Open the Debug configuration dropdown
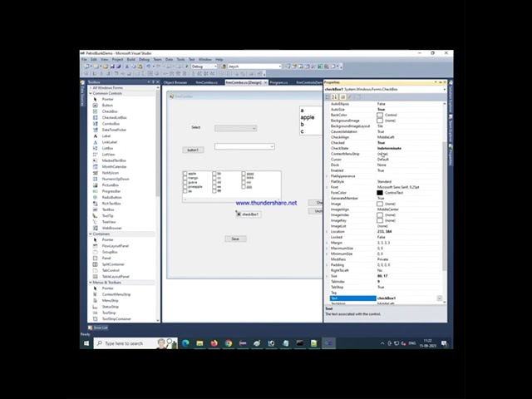532x399 pixels. [x=215, y=66]
